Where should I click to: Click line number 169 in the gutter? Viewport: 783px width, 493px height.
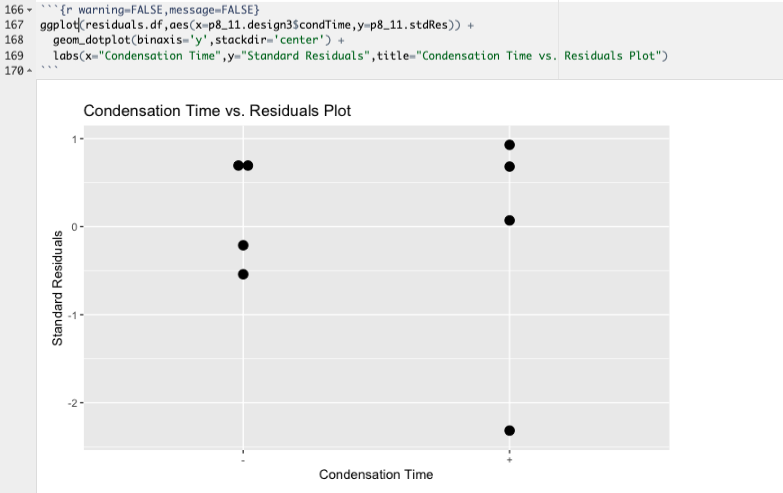point(13,55)
